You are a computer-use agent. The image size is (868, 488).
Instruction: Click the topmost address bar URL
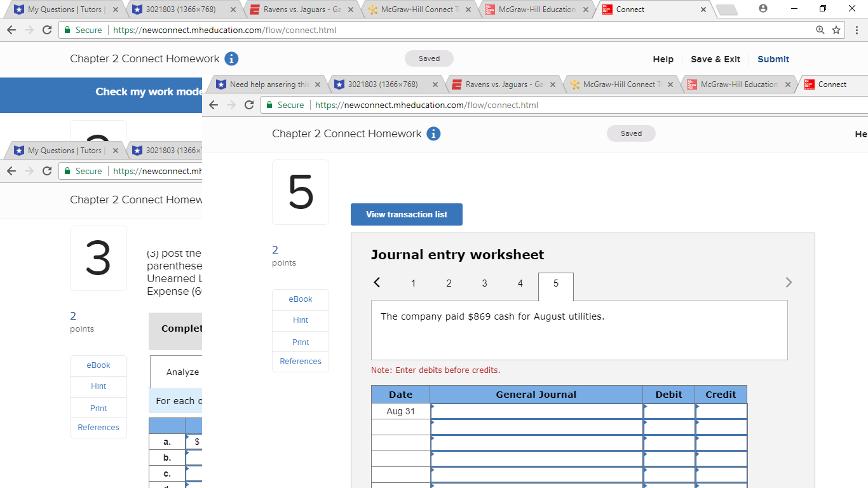(x=224, y=30)
